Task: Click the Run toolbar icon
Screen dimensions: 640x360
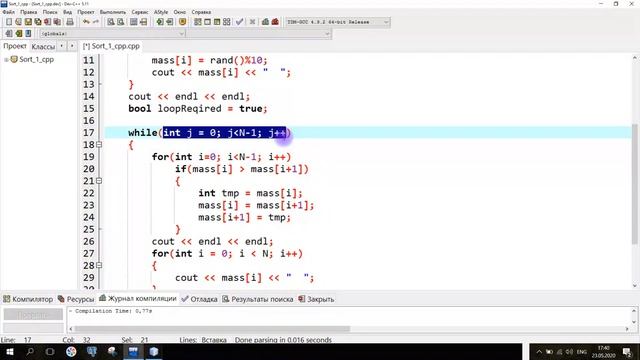Action: tap(207, 22)
